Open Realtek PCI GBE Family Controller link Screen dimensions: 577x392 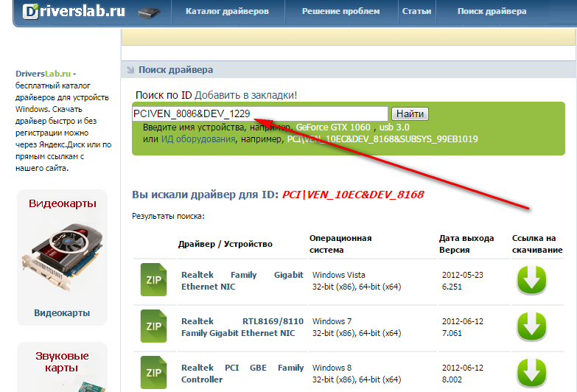(242, 374)
